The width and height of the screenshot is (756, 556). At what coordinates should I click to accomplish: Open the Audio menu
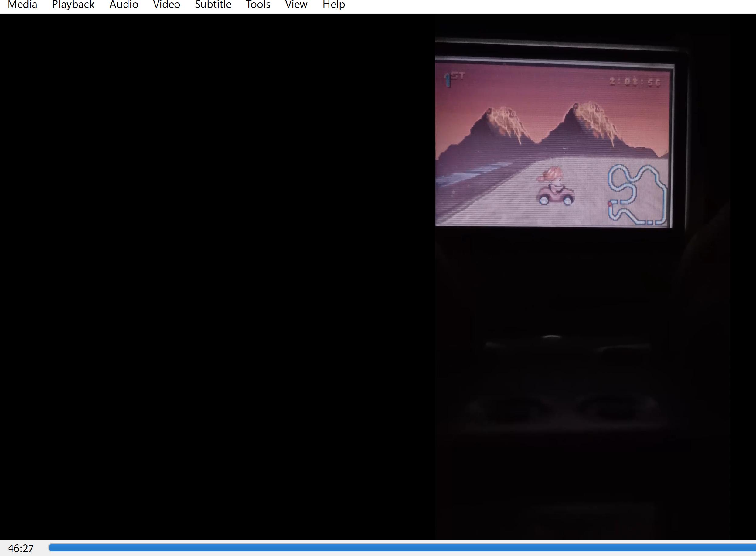124,5
